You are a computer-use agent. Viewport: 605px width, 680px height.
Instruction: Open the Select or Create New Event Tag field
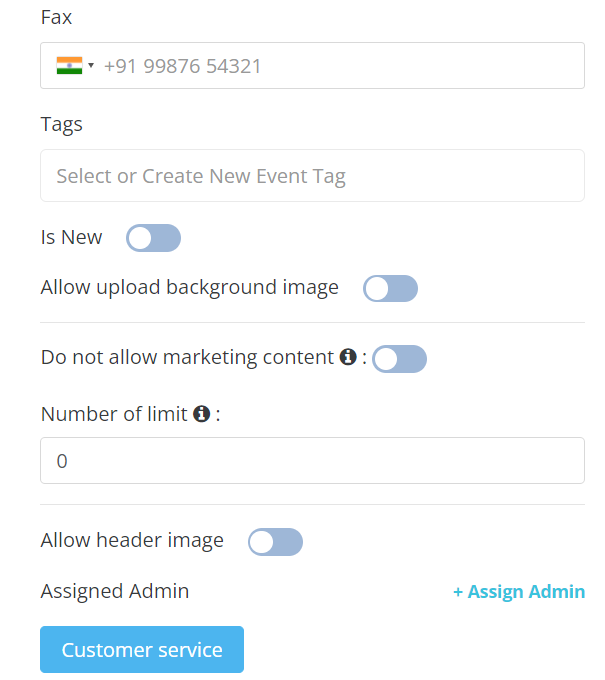(x=312, y=176)
